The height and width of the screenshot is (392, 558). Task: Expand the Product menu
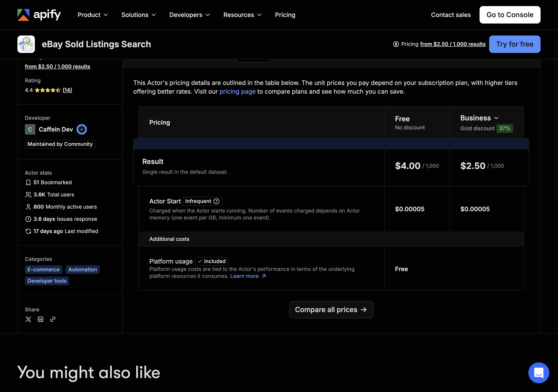[x=93, y=15]
